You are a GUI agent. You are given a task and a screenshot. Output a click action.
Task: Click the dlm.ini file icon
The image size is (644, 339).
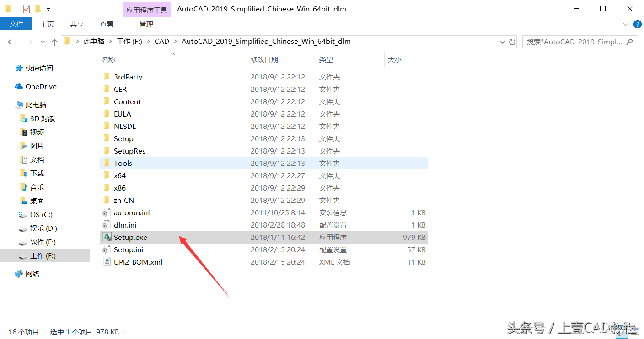(107, 225)
